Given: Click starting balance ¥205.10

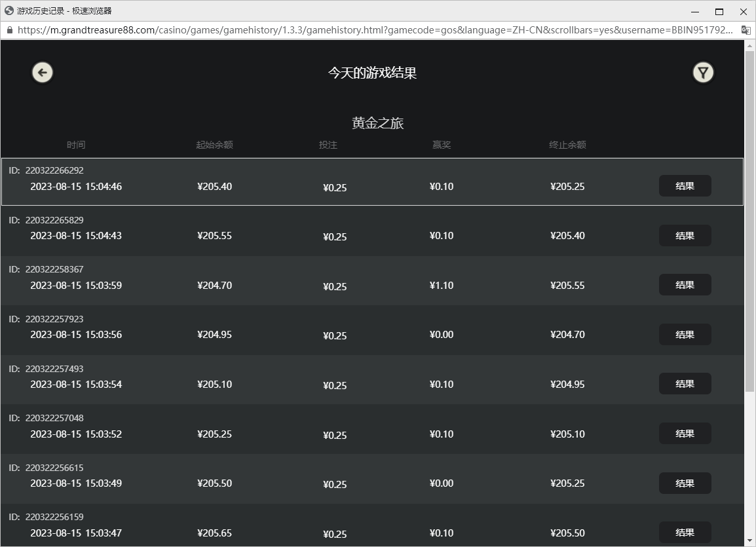Looking at the screenshot, I should [x=215, y=384].
